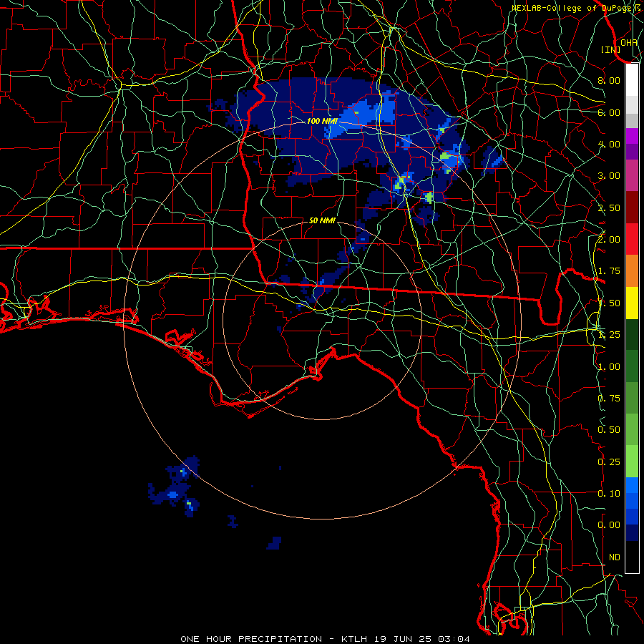
Task: Click the yellow swatch in the color scale
Action: 632,303
